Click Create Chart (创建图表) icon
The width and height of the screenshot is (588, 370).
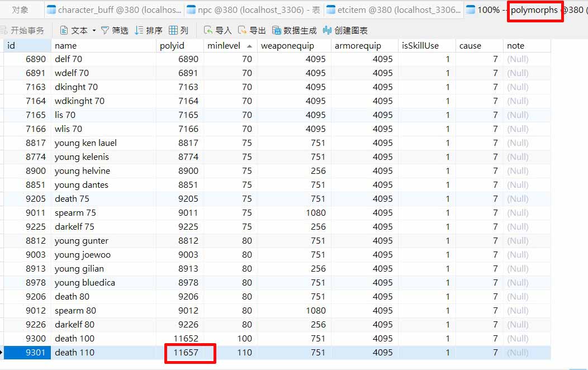click(327, 30)
